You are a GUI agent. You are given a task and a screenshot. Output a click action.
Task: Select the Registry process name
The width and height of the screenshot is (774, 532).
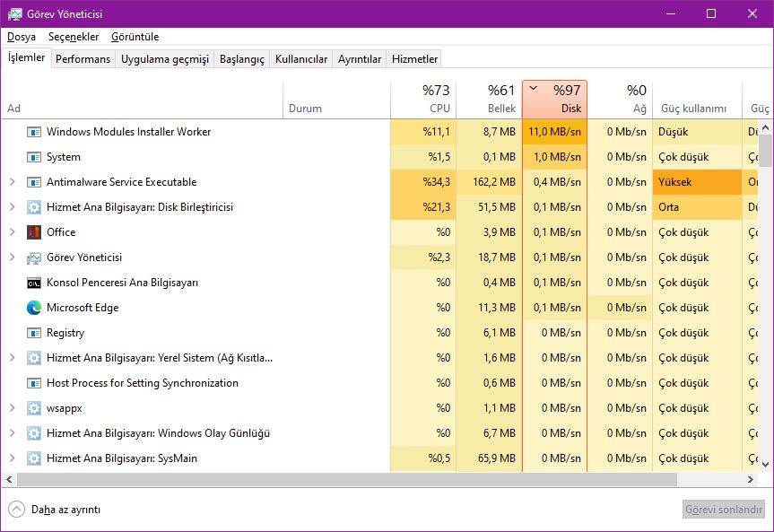click(x=65, y=333)
